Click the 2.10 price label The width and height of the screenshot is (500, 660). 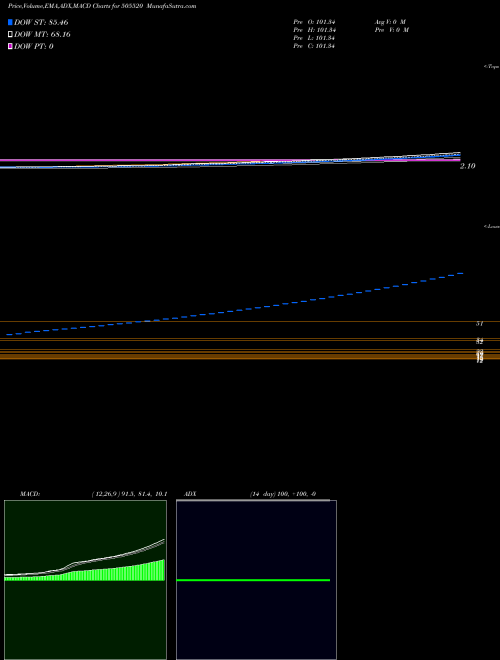pyautogui.click(x=468, y=166)
